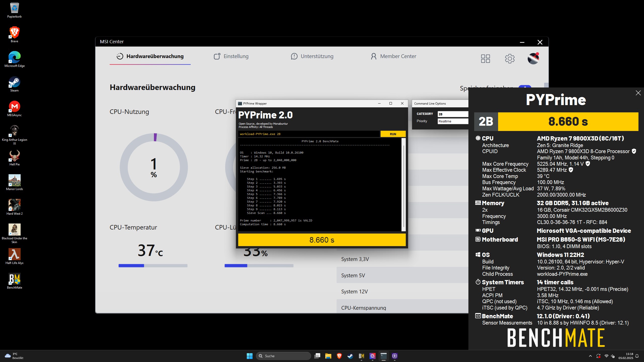This screenshot has width=644, height=362.
Task: Select the Hard West 2 desktop shortcut
Action: click(x=14, y=207)
